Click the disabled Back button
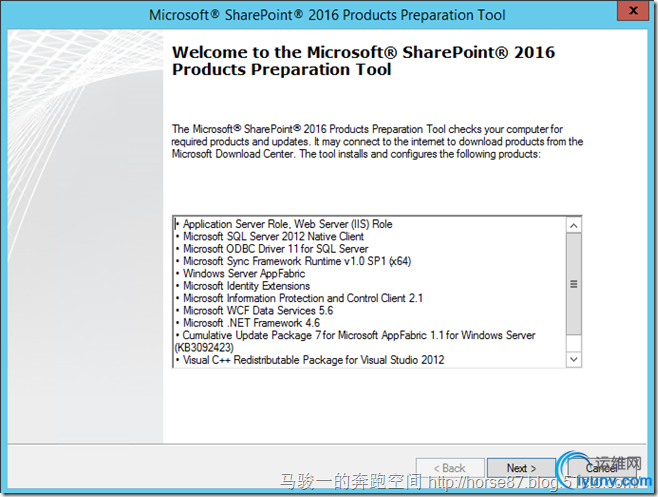 [x=450, y=468]
